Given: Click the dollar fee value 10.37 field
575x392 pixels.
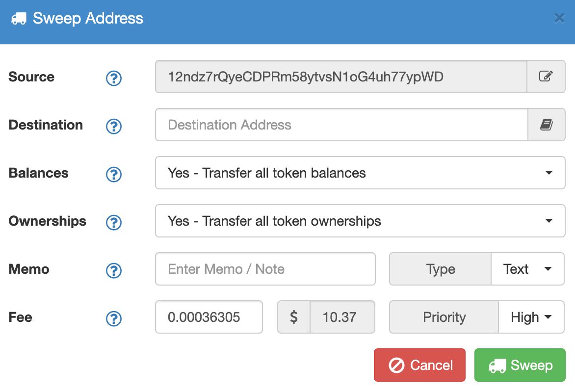Looking at the screenshot, I should pos(342,317).
